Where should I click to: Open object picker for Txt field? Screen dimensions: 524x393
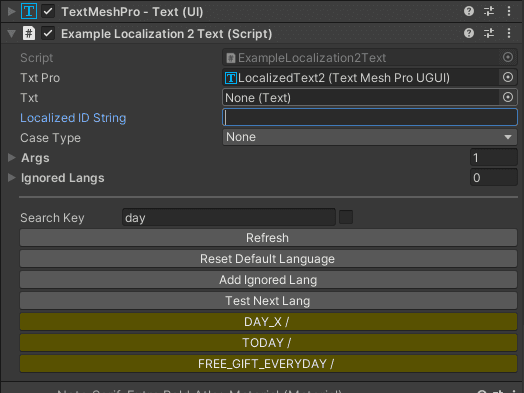point(508,97)
